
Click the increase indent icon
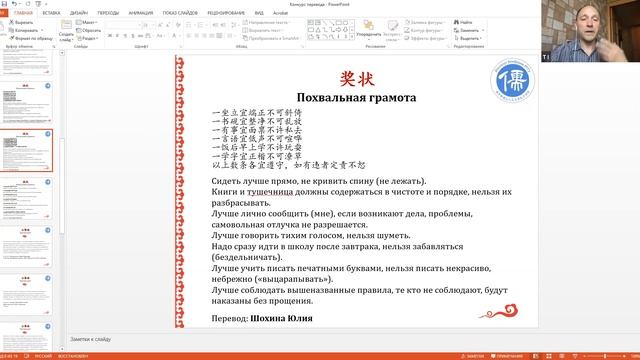click(223, 26)
